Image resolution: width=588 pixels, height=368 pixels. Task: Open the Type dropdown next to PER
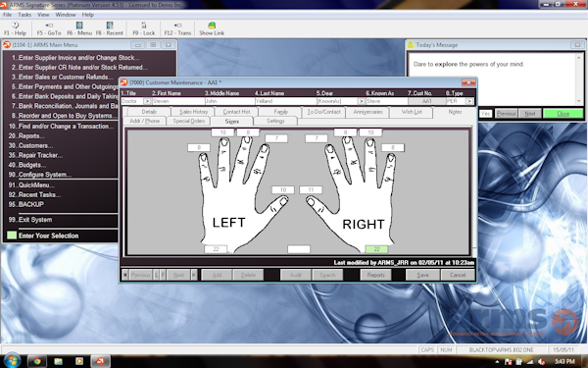(x=469, y=101)
